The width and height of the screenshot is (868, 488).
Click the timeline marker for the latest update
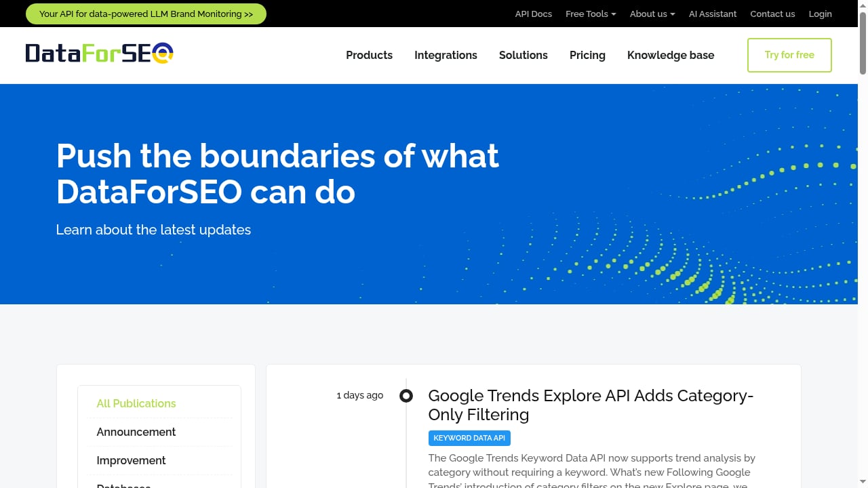pos(406,396)
